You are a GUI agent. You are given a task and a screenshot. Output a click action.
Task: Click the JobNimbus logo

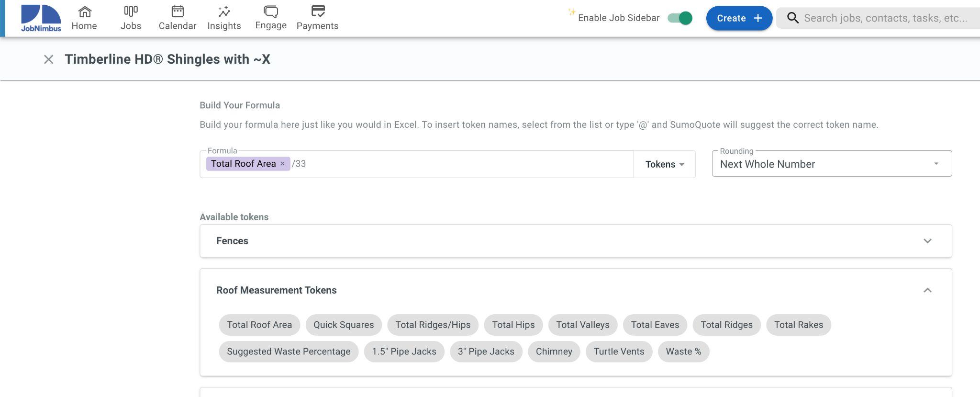tap(41, 18)
